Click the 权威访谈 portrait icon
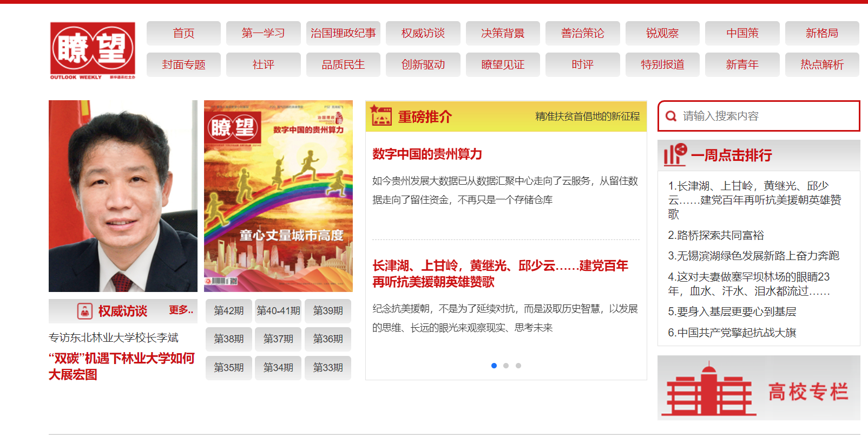868x435 pixels. coord(84,311)
